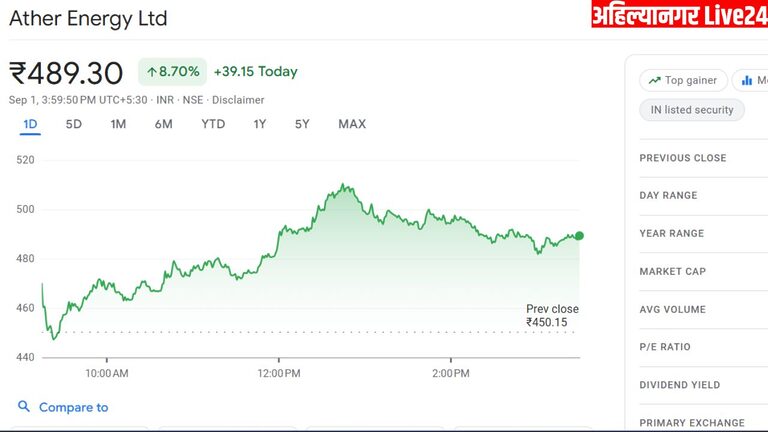Click the Prev close ₹450.15 label
Viewport: 768px width, 432px height.
pyautogui.click(x=552, y=315)
